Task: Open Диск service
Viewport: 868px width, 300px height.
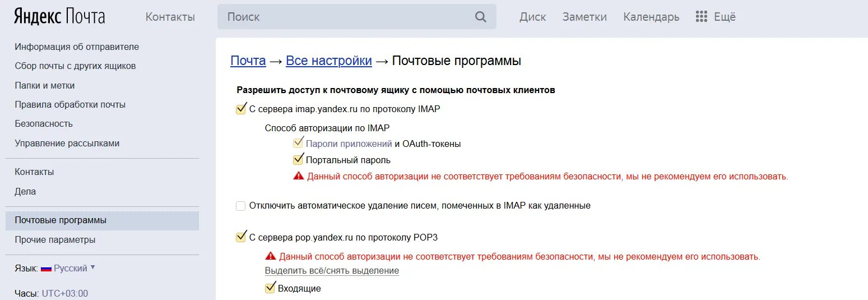Action: (532, 17)
